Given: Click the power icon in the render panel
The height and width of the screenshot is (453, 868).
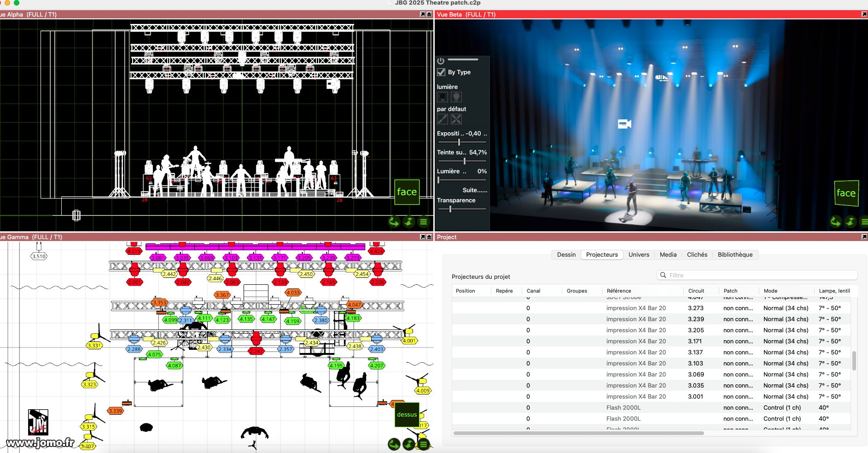Looking at the screenshot, I should point(441,61).
